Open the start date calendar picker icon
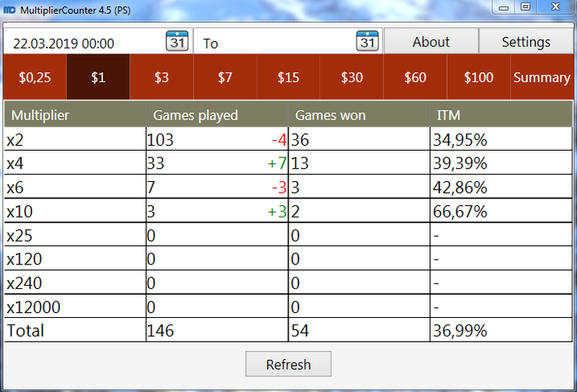 point(177,41)
